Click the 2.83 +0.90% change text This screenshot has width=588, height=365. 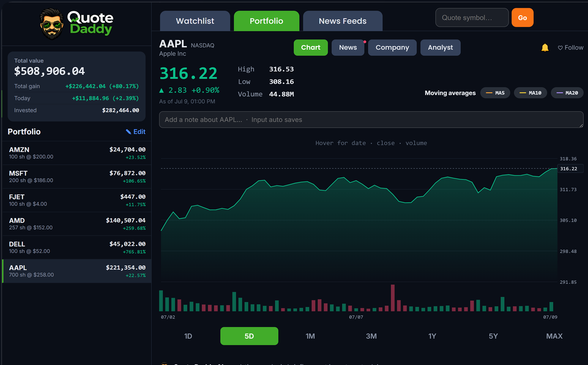point(189,90)
